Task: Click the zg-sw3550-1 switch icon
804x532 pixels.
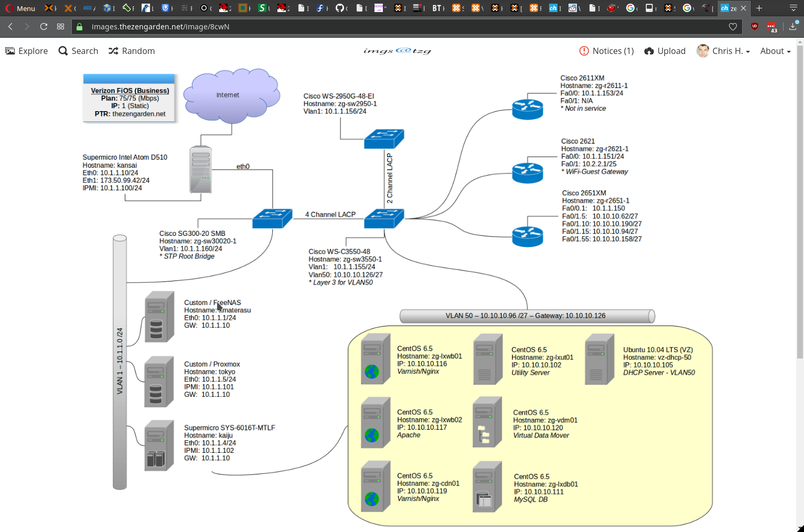Action: pos(384,219)
